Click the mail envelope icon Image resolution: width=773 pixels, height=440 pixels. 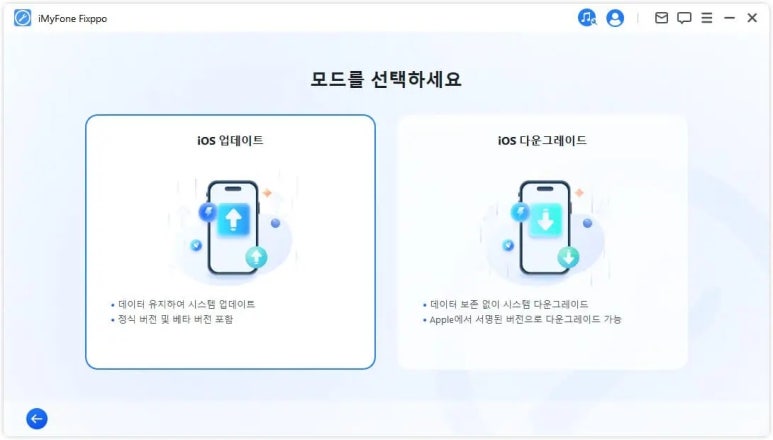coord(661,18)
